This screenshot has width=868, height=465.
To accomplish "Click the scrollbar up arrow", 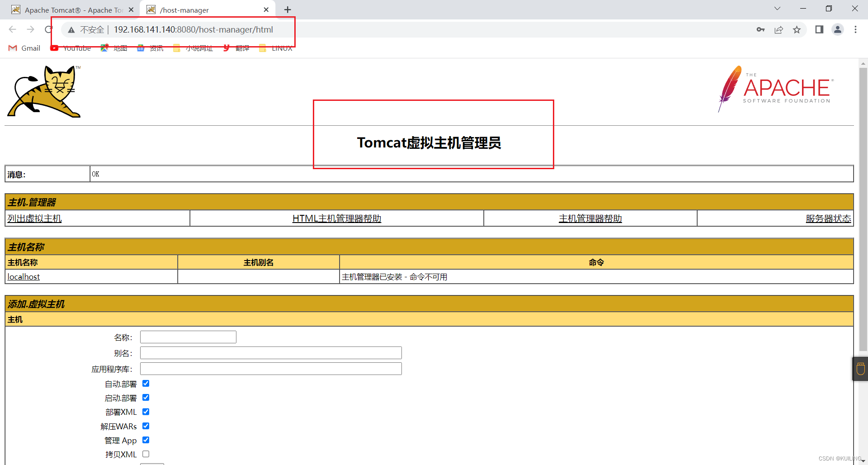I will (x=863, y=63).
